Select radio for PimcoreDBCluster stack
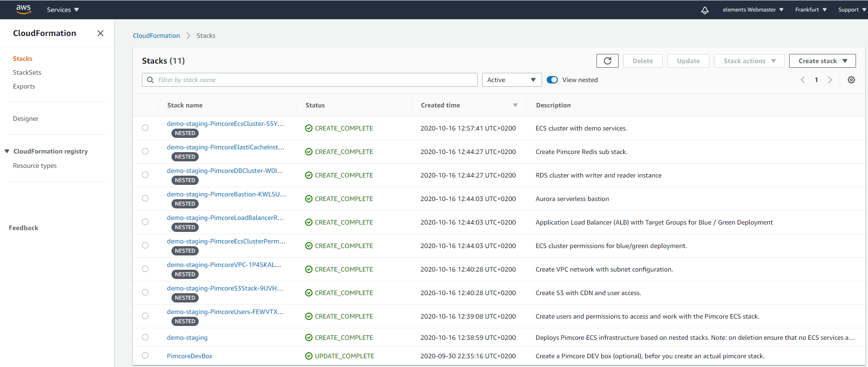The height and width of the screenshot is (367, 868). pyautogui.click(x=145, y=175)
